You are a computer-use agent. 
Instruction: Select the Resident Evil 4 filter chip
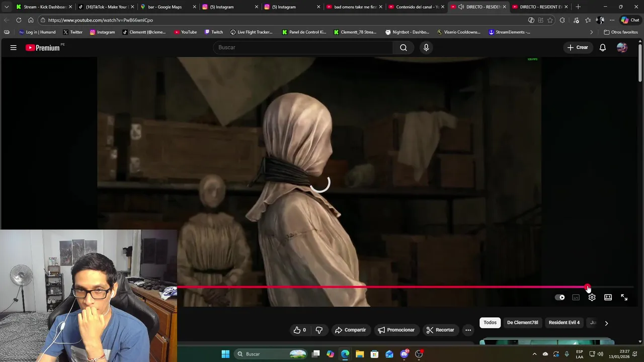coord(564,323)
